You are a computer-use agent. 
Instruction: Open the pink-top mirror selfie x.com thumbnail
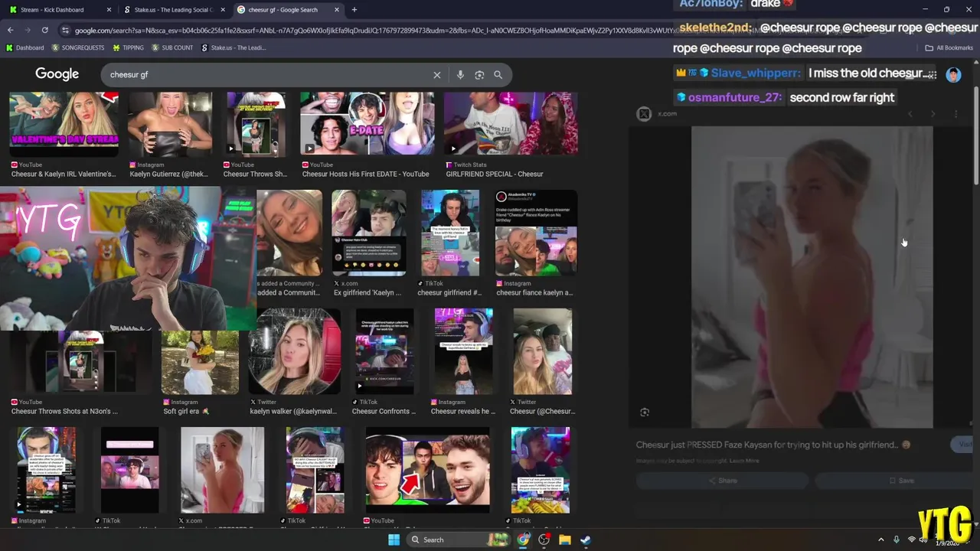(222, 470)
